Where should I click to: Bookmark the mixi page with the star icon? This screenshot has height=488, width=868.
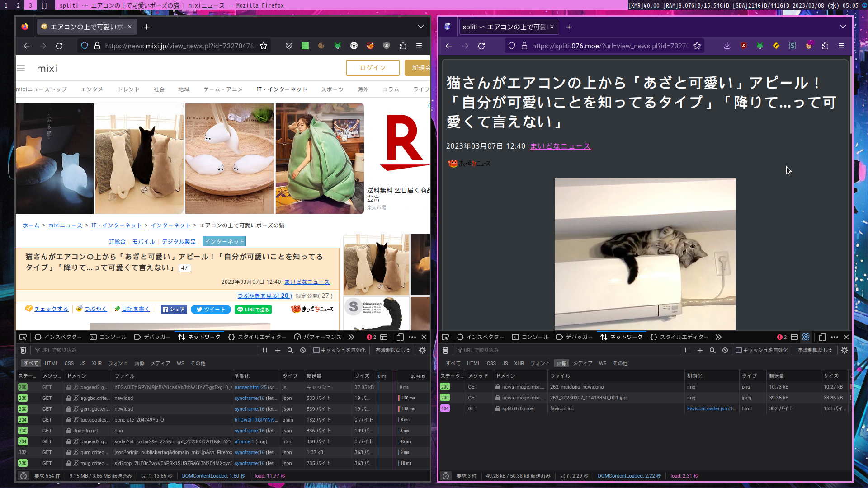(264, 46)
